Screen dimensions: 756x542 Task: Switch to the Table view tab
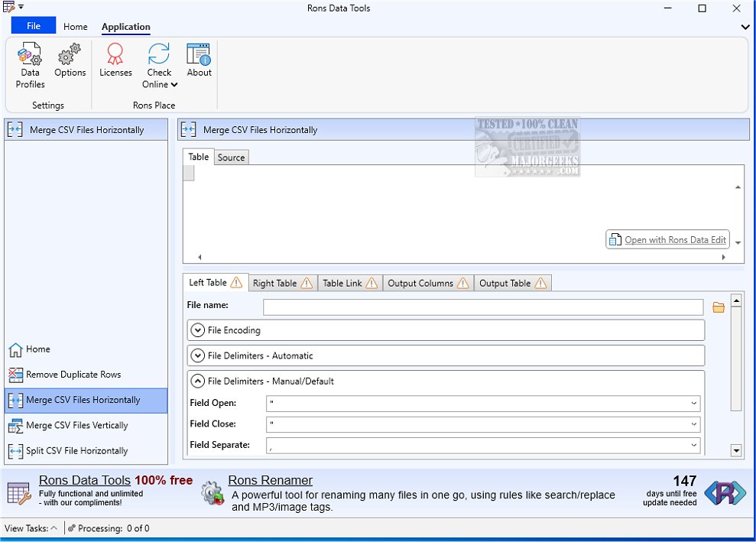198,157
